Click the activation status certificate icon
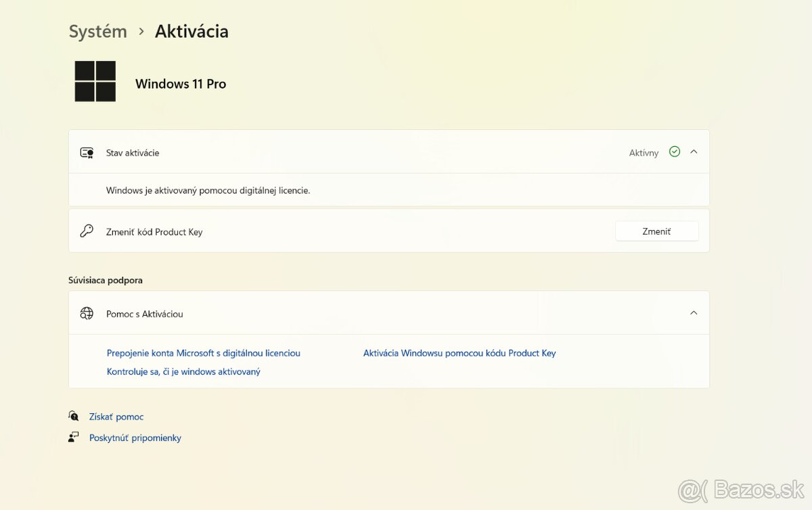 click(87, 153)
